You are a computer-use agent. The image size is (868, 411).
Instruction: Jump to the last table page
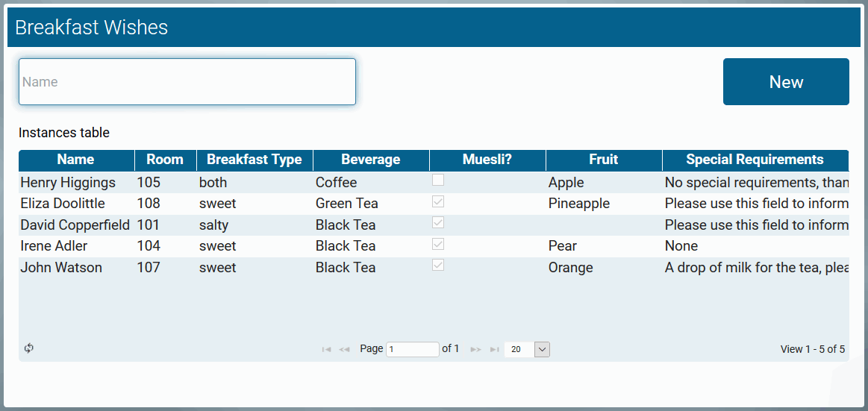tap(494, 349)
